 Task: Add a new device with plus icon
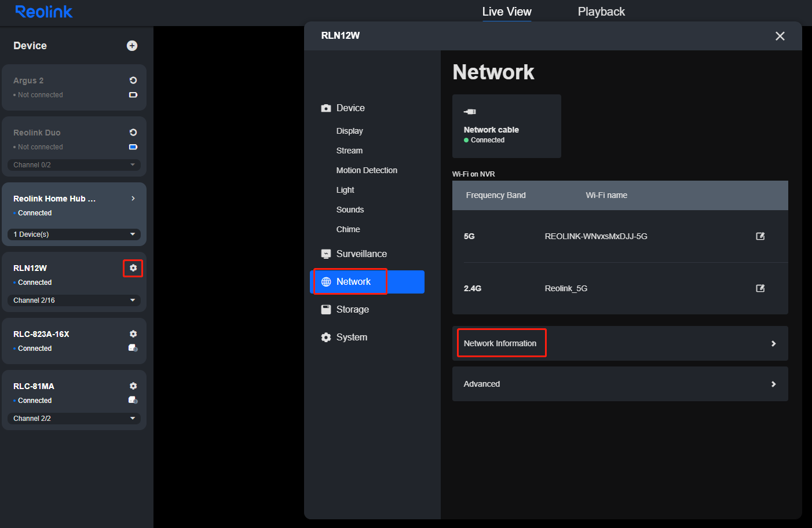(x=132, y=46)
